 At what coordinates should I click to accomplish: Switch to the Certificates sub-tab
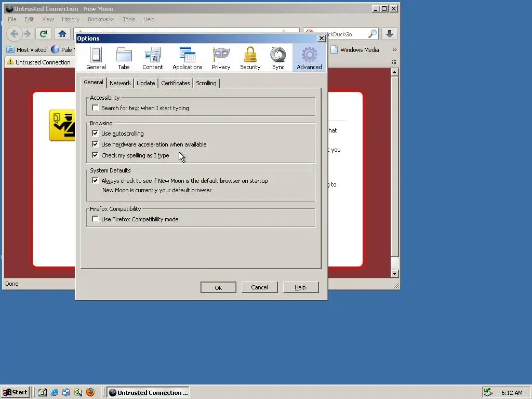tap(176, 83)
